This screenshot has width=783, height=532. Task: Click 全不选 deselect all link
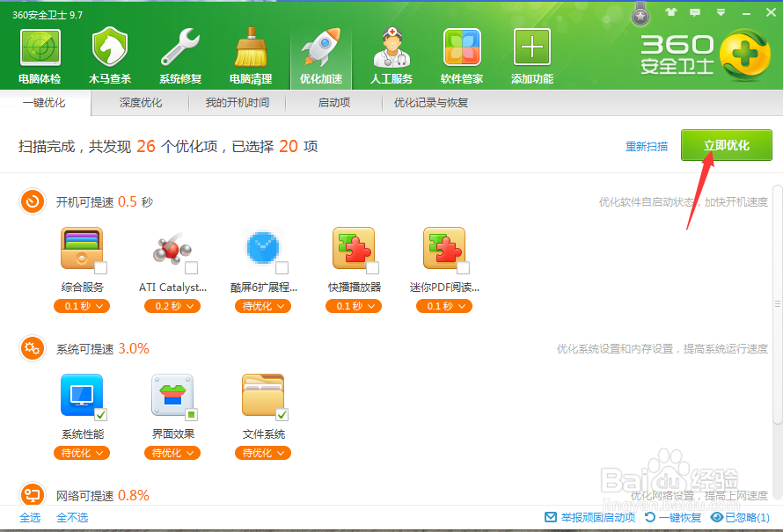(72, 518)
